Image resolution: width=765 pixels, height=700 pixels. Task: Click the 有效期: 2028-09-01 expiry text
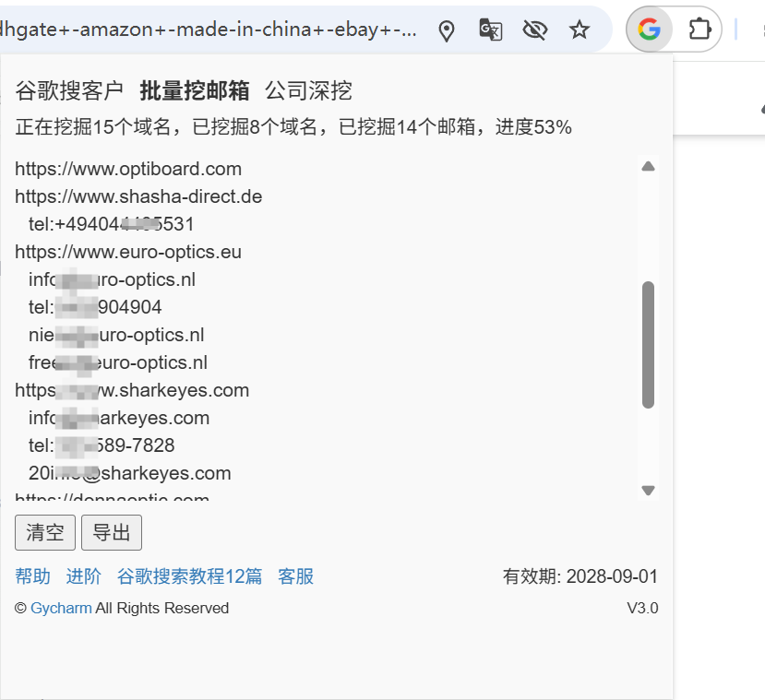[580, 576]
